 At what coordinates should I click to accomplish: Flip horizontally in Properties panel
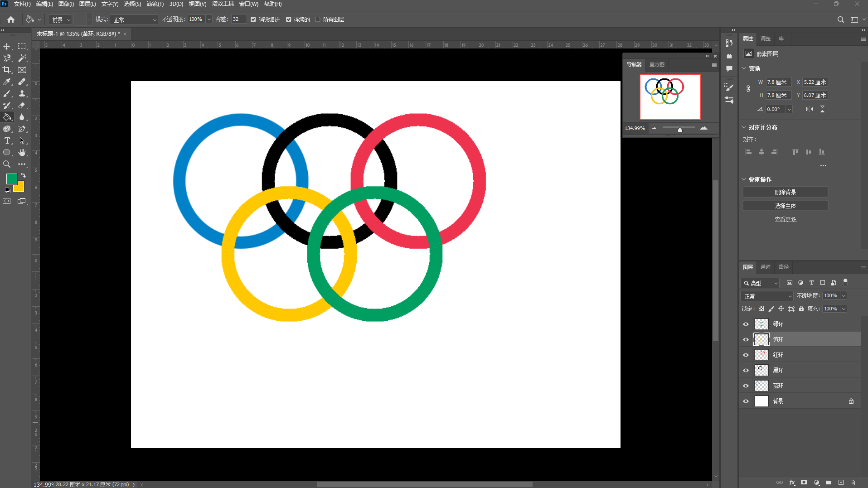pos(810,109)
